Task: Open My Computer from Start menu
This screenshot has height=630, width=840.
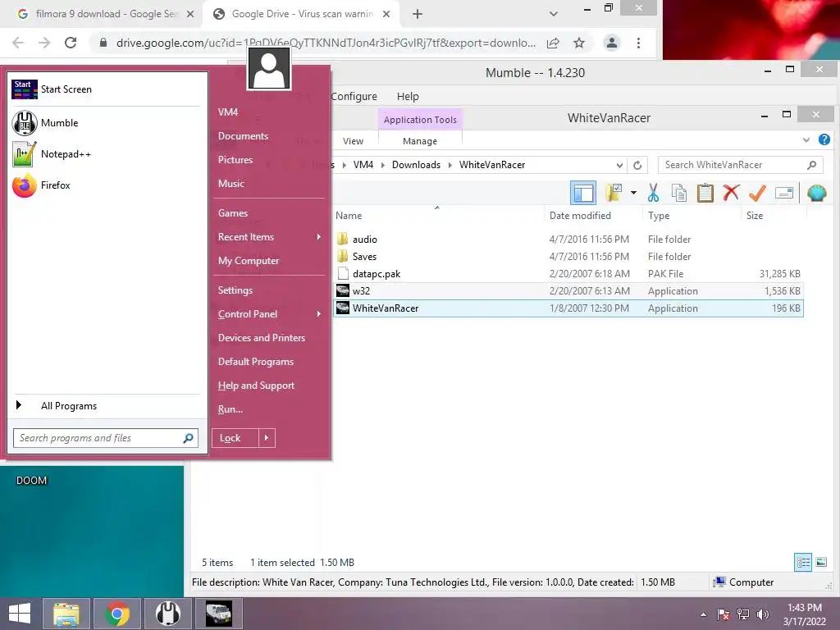Action: (x=249, y=261)
